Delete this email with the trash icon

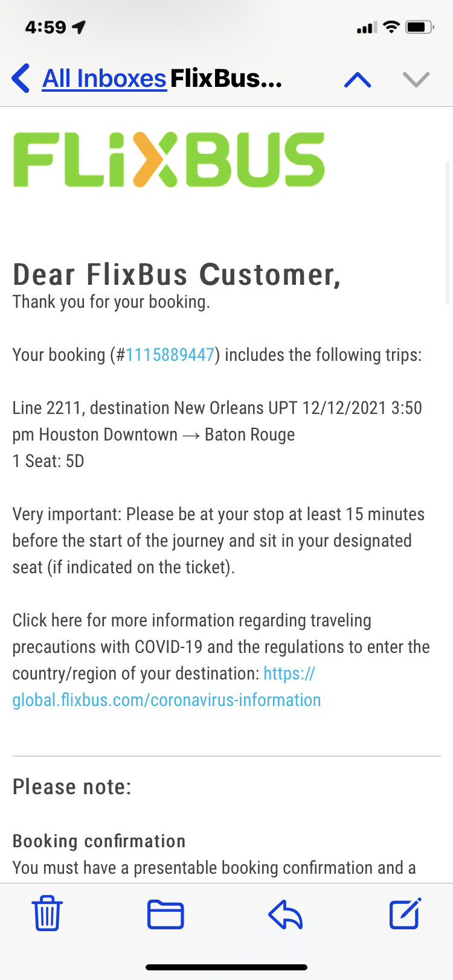(x=47, y=913)
